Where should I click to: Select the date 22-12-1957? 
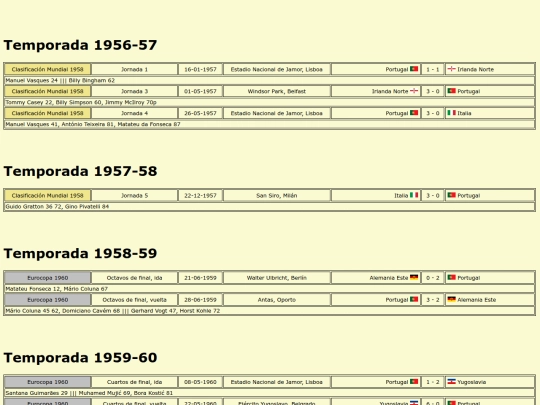200,195
